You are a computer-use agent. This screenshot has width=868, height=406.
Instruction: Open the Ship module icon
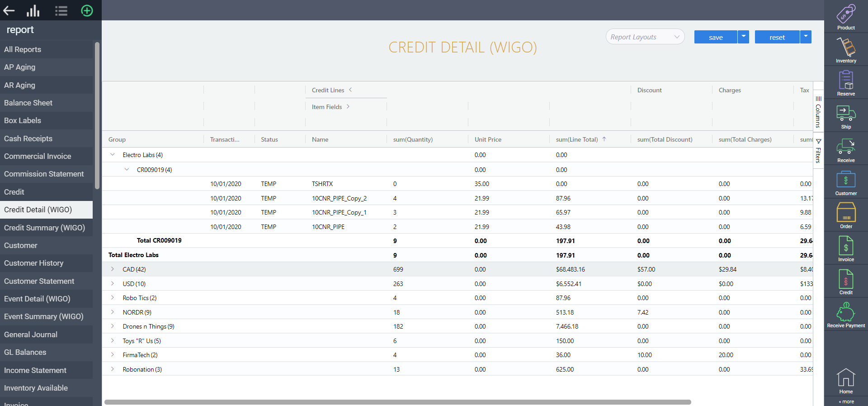click(846, 117)
